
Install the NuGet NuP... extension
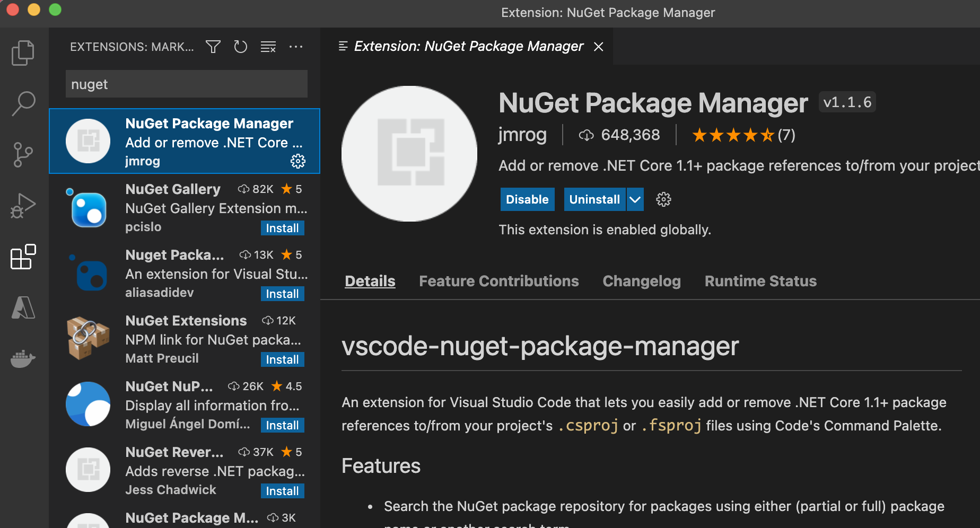tap(282, 425)
